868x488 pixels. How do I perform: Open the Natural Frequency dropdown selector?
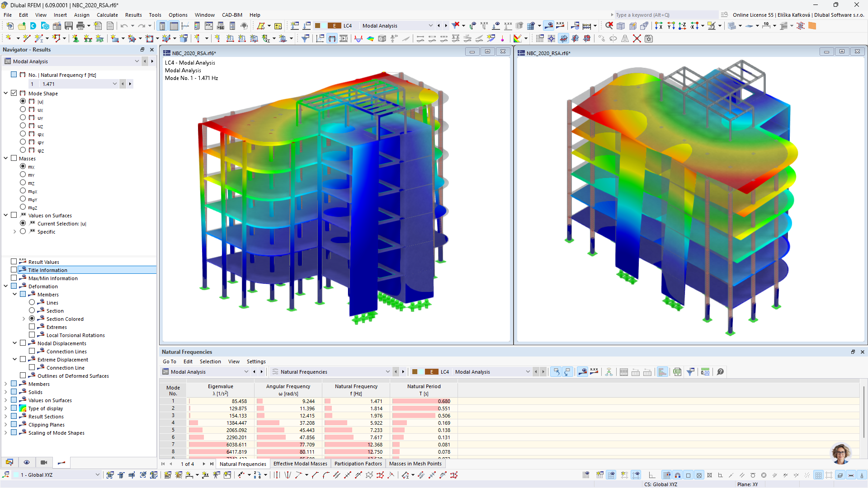pos(387,372)
